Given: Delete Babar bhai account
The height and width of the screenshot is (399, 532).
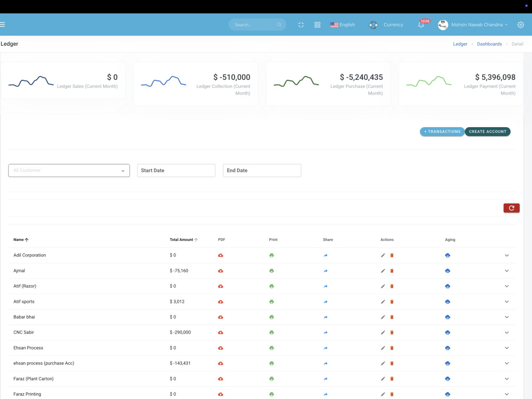Looking at the screenshot, I should click(x=392, y=317).
